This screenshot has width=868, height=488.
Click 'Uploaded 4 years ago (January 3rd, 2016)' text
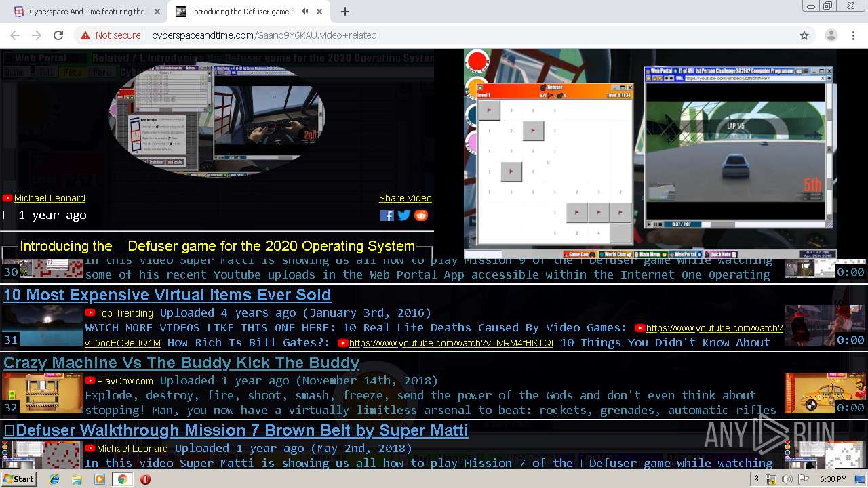point(296,313)
